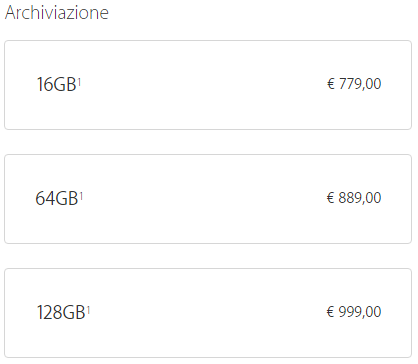Click empty middle area of 64GB card
Viewport: 418px width, 364px height.
(203, 199)
